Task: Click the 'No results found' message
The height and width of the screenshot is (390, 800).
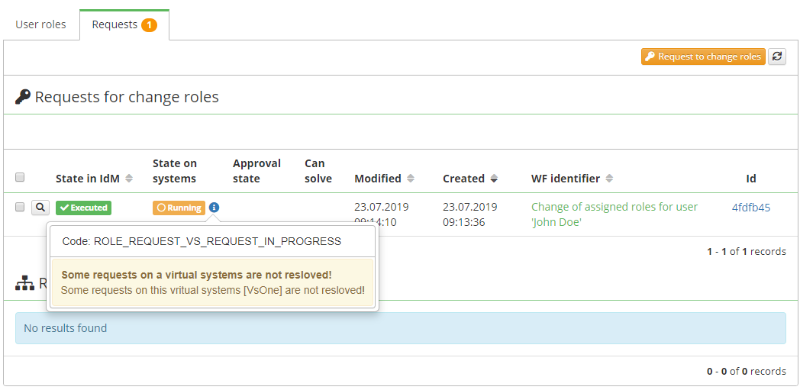Action: coord(65,328)
